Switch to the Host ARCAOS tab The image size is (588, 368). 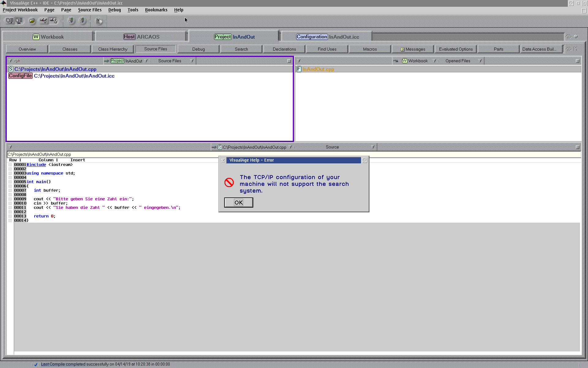pyautogui.click(x=141, y=37)
